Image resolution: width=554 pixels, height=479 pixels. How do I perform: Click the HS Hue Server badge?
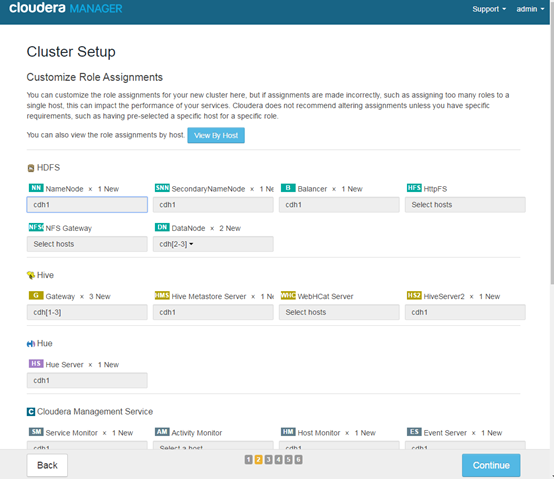(x=36, y=363)
